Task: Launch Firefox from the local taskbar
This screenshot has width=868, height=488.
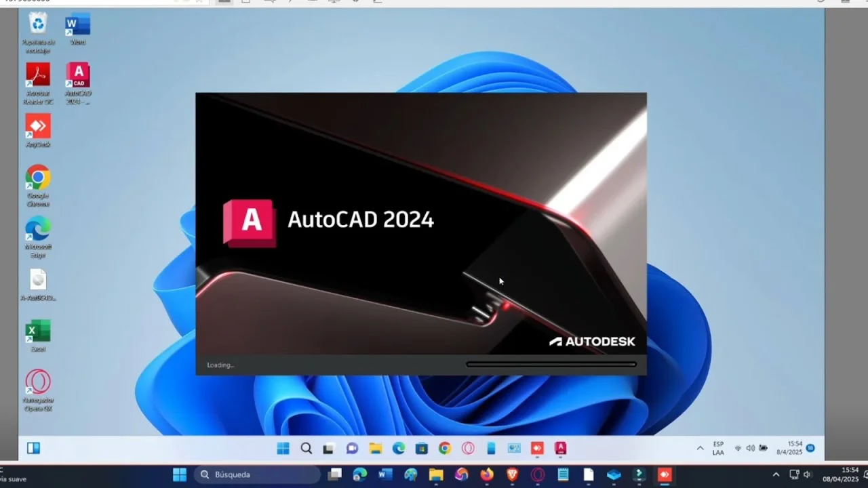Action: 487,474
